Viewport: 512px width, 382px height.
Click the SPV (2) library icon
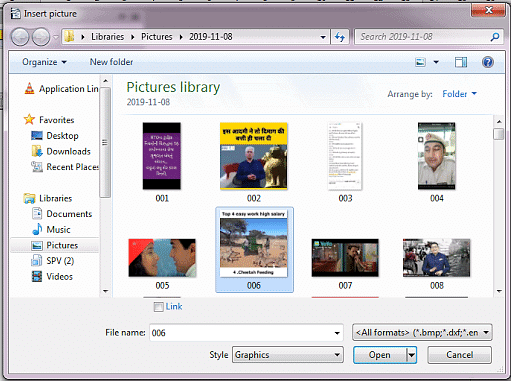pyautogui.click(x=37, y=261)
